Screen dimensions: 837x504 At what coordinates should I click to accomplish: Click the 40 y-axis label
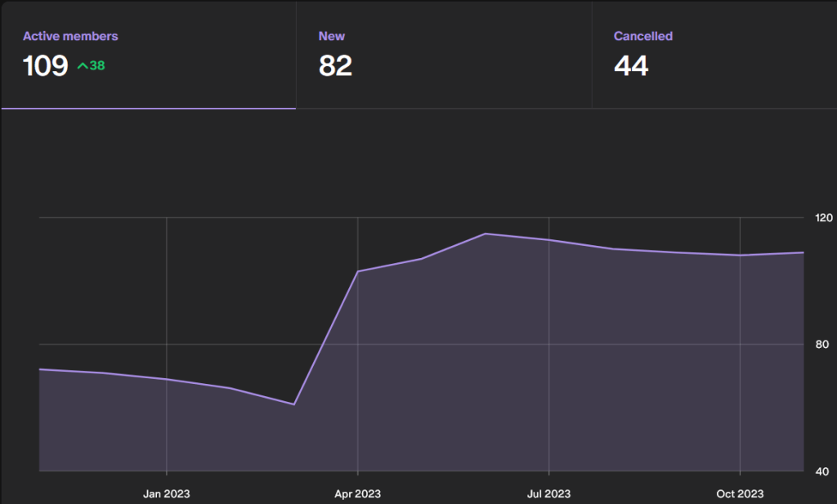click(x=822, y=471)
